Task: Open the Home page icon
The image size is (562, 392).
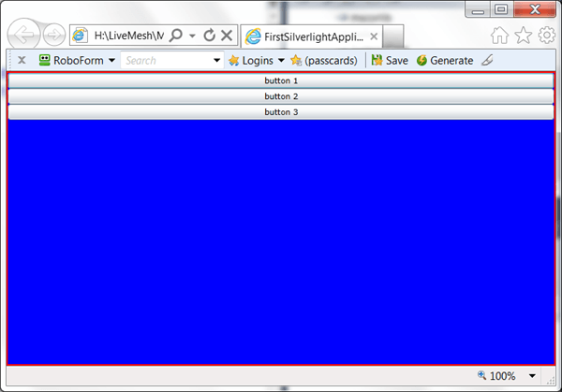Action: tap(499, 36)
